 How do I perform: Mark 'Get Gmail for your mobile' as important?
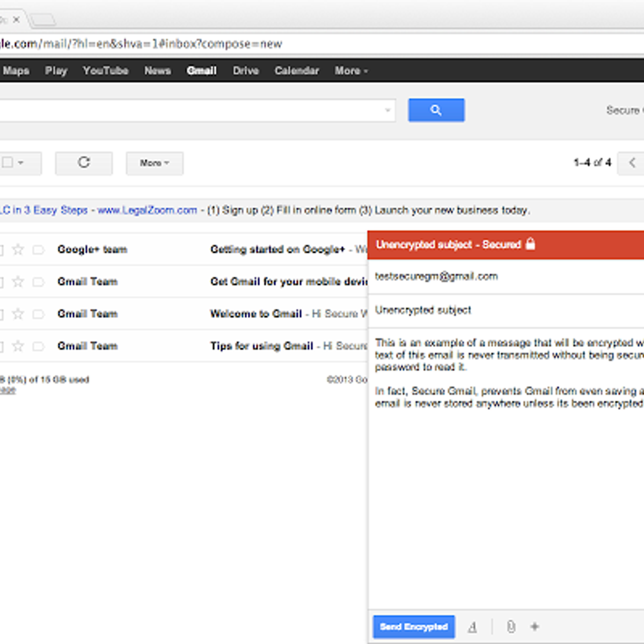point(38,282)
